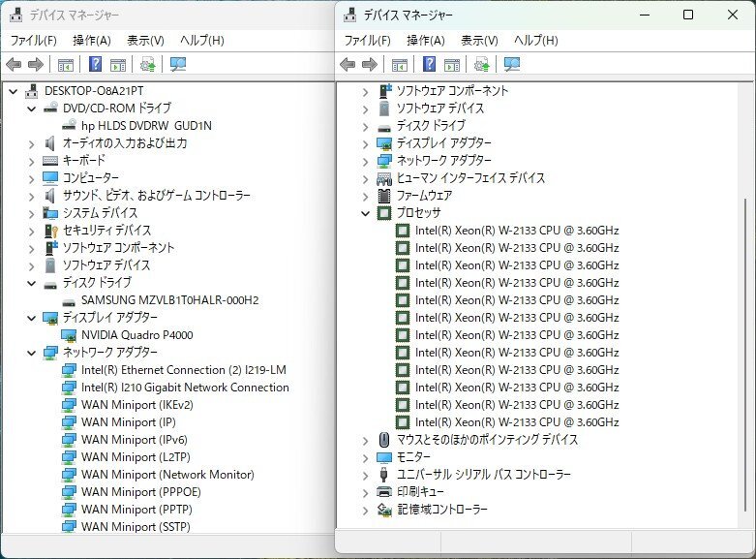The height and width of the screenshot is (559, 756).
Task: Collapse the DESKTOP-O8A21PT root node
Action: pyautogui.click(x=14, y=91)
